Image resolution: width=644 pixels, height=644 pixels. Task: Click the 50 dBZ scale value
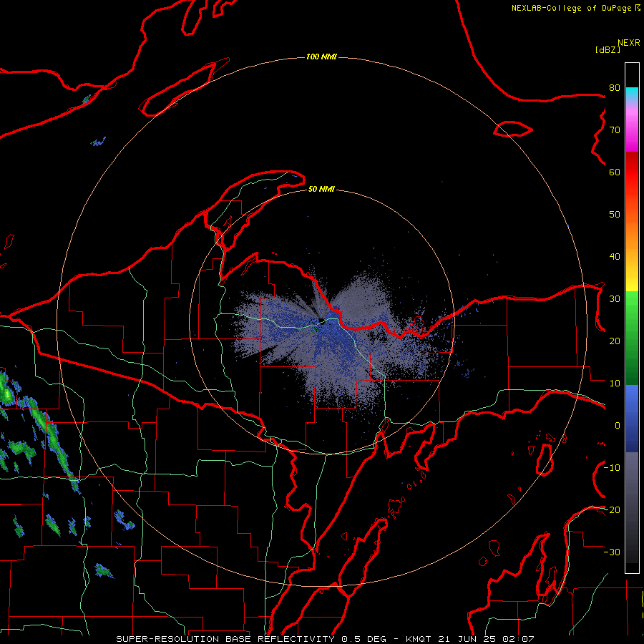(615, 215)
